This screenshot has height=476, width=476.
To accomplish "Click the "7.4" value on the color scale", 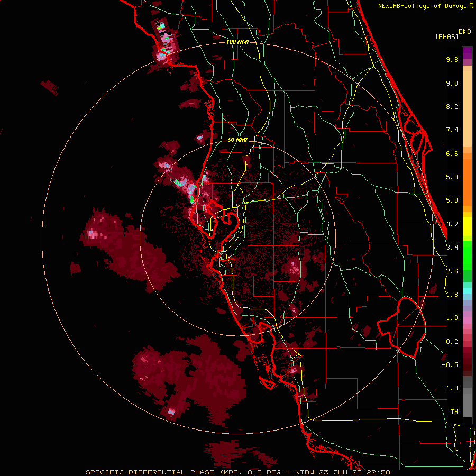I will 452,130.
